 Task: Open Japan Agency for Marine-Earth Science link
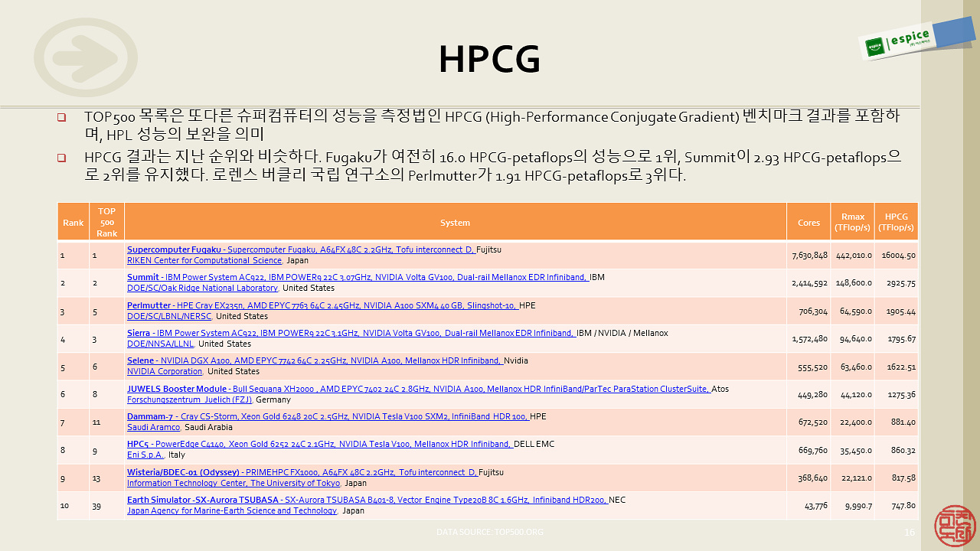point(232,510)
